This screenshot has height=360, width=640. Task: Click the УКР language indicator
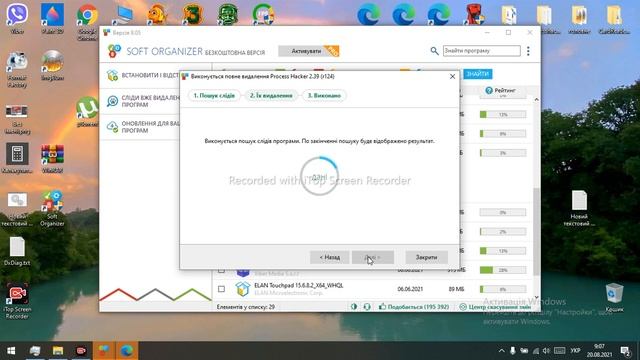point(576,351)
